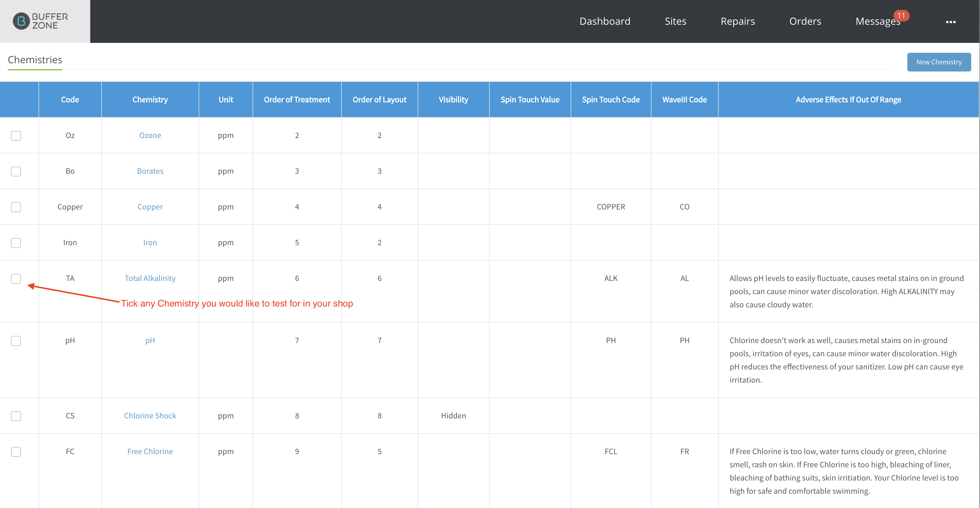980x508 pixels.
Task: Open the Iron chemistry link
Action: (150, 243)
